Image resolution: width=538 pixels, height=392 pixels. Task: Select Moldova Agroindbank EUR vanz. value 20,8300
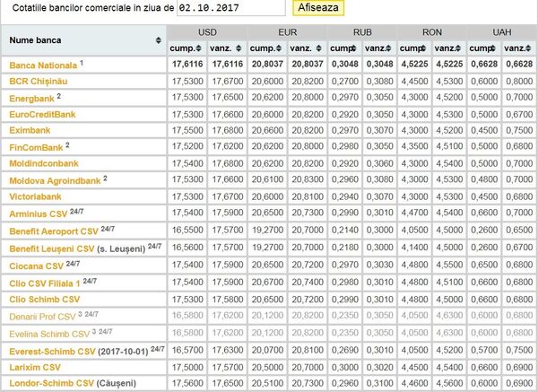[x=308, y=179]
